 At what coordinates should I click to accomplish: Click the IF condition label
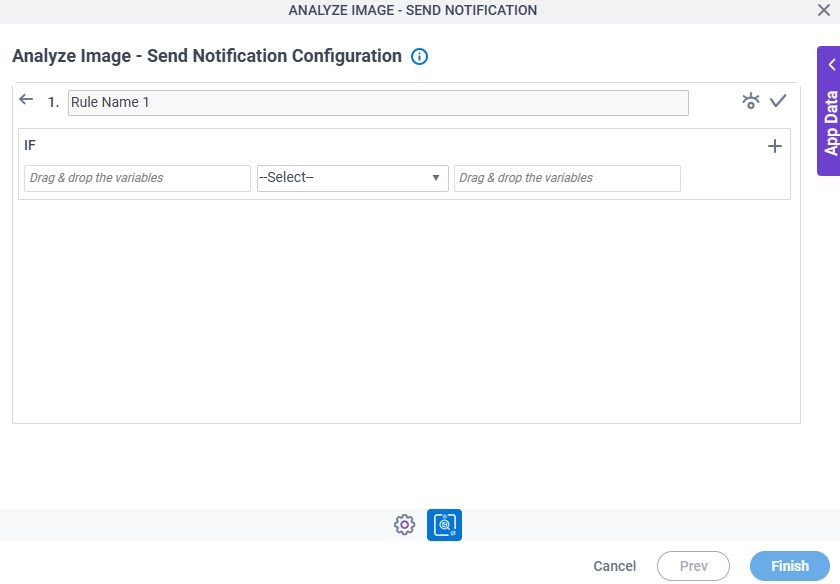30,145
